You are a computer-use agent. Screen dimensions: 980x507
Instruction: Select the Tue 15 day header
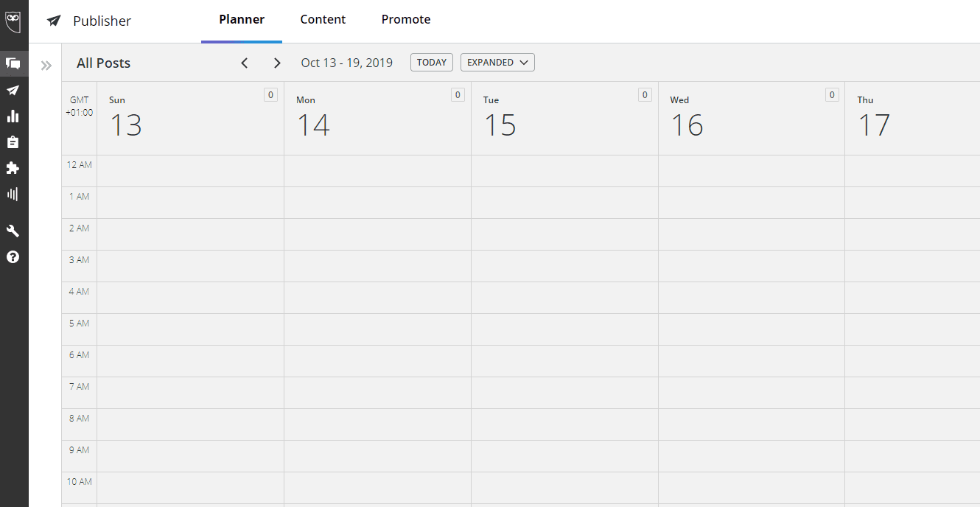point(564,118)
